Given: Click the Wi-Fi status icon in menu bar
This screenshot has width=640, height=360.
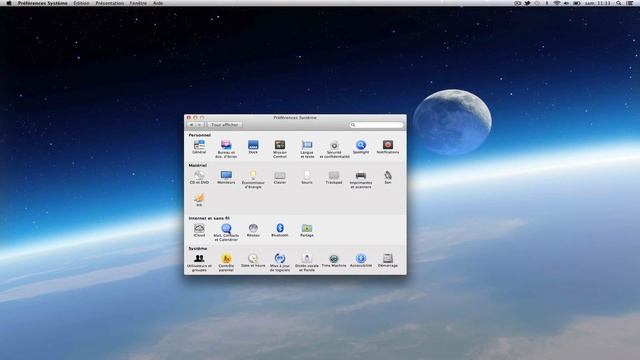Looking at the screenshot, I should pyautogui.click(x=557, y=3).
